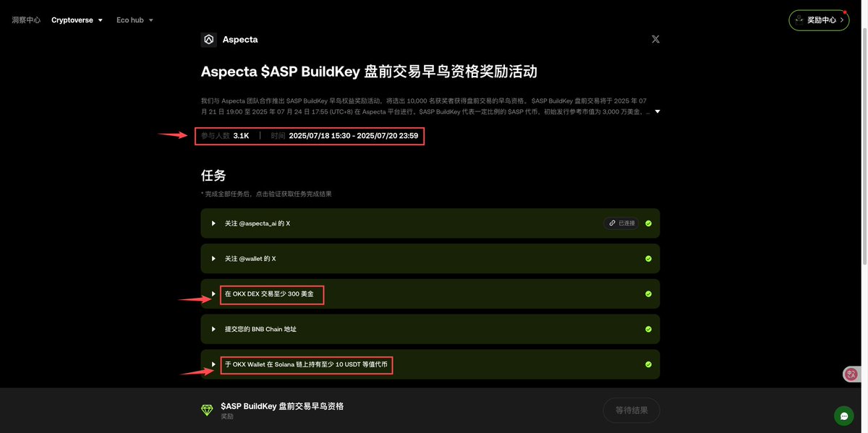Click the green diamond reward icon
The image size is (868, 433).
click(x=208, y=410)
